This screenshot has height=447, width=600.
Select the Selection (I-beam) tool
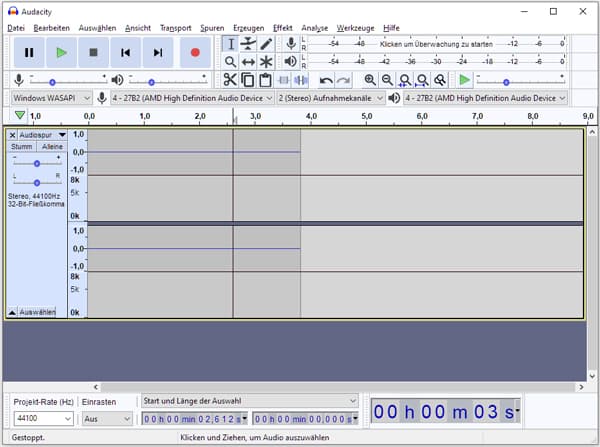click(230, 44)
